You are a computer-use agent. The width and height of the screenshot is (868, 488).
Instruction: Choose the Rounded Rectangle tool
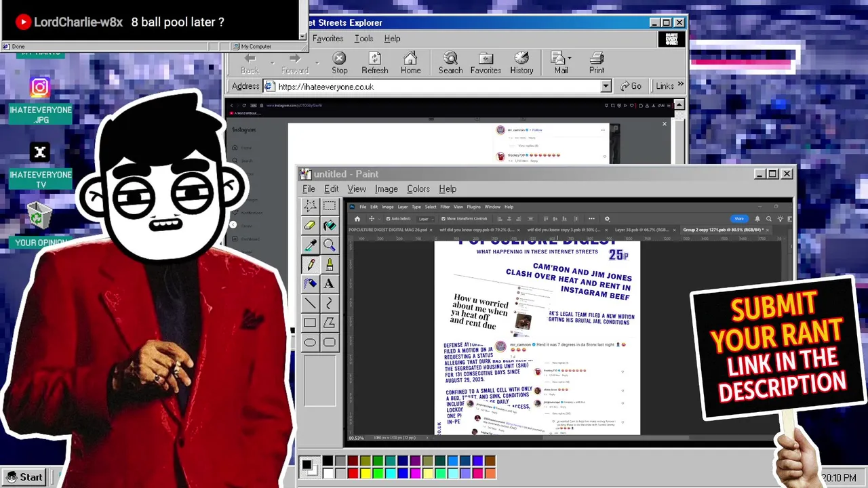tap(330, 342)
